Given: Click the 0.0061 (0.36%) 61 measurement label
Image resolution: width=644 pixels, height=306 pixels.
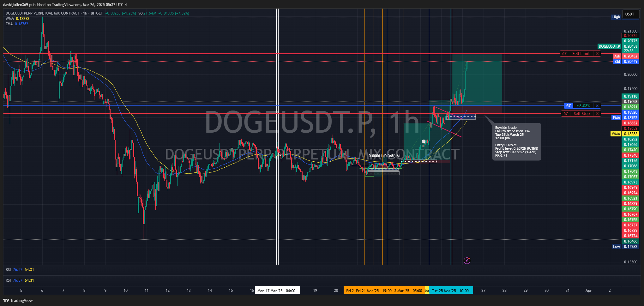Looking at the screenshot, I should click(384, 156).
